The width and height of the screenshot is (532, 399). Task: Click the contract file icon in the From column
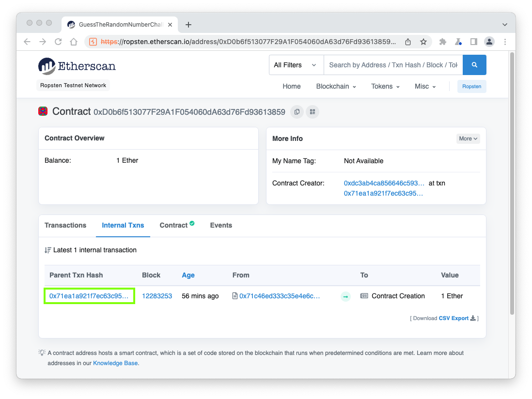[235, 296]
